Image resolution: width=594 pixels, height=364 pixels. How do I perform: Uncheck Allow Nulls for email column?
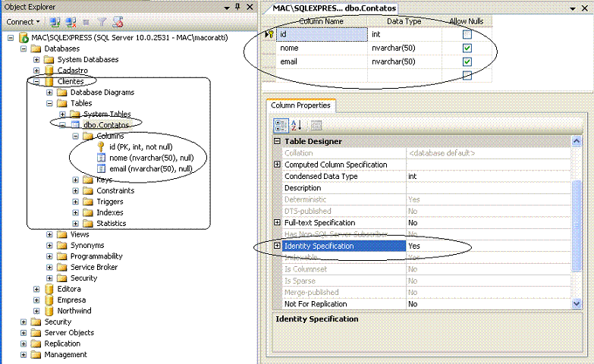pyautogui.click(x=467, y=61)
